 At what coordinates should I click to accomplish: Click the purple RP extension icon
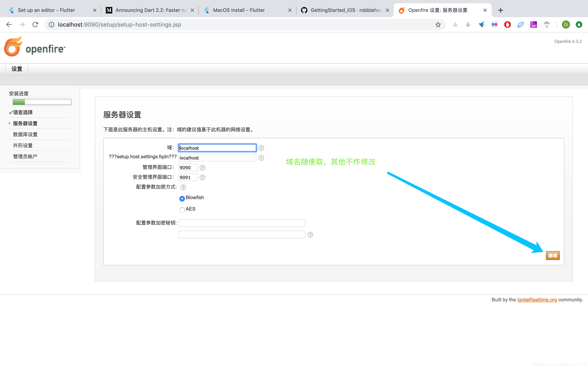pos(533,25)
